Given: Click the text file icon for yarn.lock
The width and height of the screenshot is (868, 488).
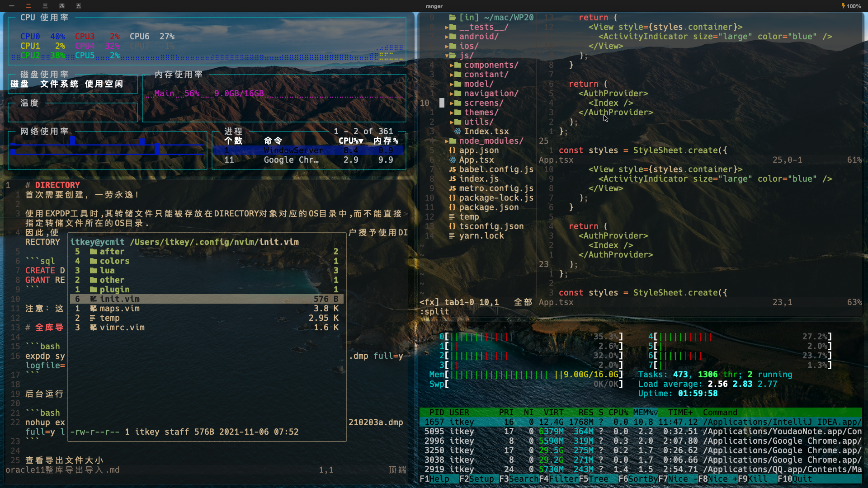Looking at the screenshot, I should pos(453,236).
